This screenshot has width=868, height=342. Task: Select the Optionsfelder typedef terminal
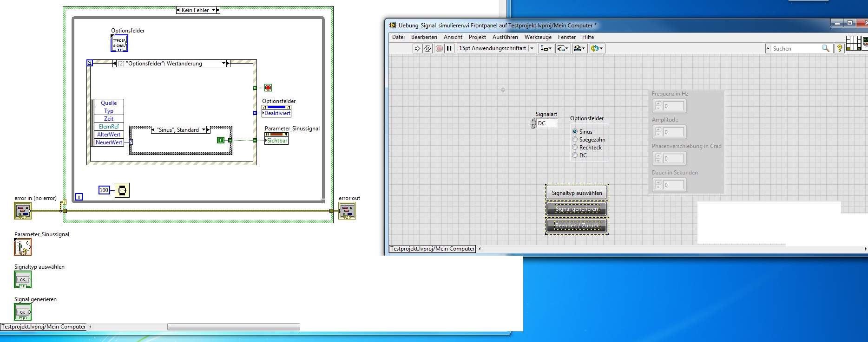coord(119,43)
